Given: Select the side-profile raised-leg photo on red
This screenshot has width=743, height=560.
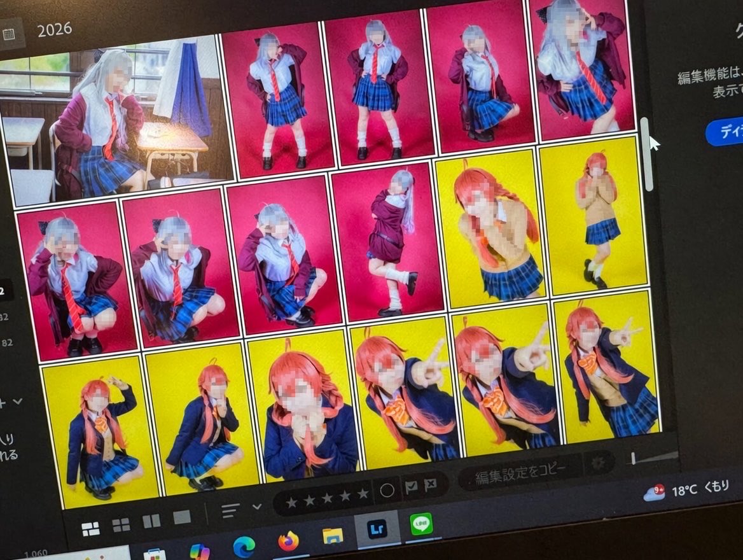Looking at the screenshot, I should pyautogui.click(x=387, y=242).
